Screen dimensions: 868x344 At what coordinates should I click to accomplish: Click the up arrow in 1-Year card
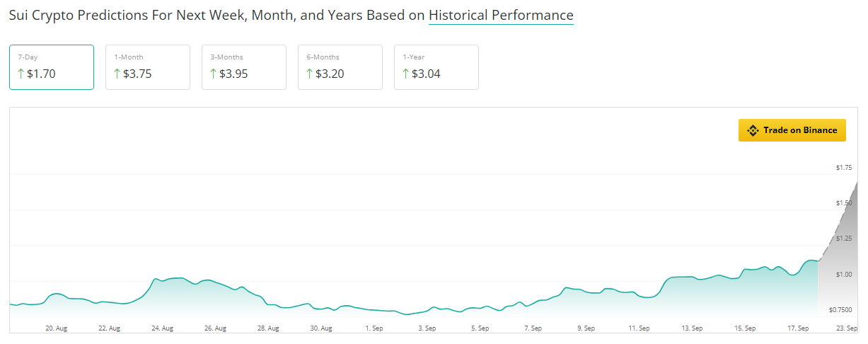(x=405, y=74)
